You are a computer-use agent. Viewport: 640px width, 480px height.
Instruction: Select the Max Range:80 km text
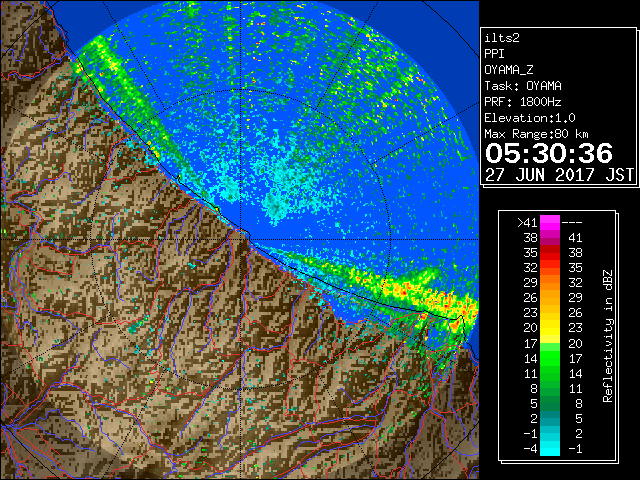pyautogui.click(x=536, y=134)
